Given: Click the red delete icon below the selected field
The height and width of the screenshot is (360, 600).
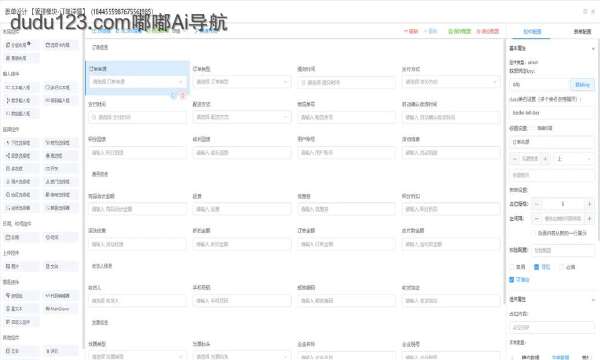Looking at the screenshot, I should click(x=183, y=96).
